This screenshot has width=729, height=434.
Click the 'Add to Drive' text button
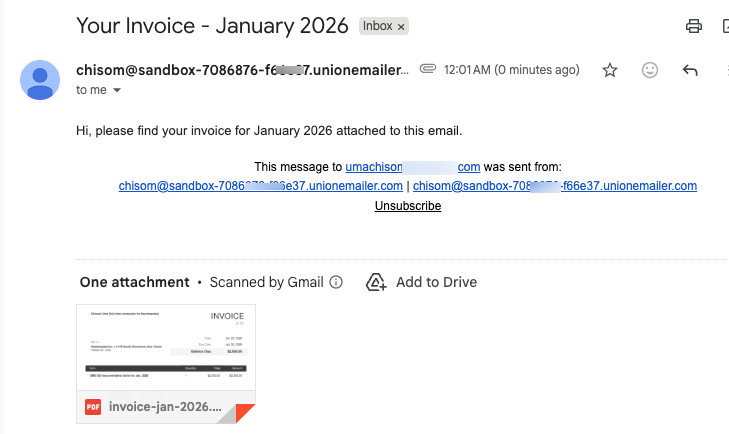436,282
